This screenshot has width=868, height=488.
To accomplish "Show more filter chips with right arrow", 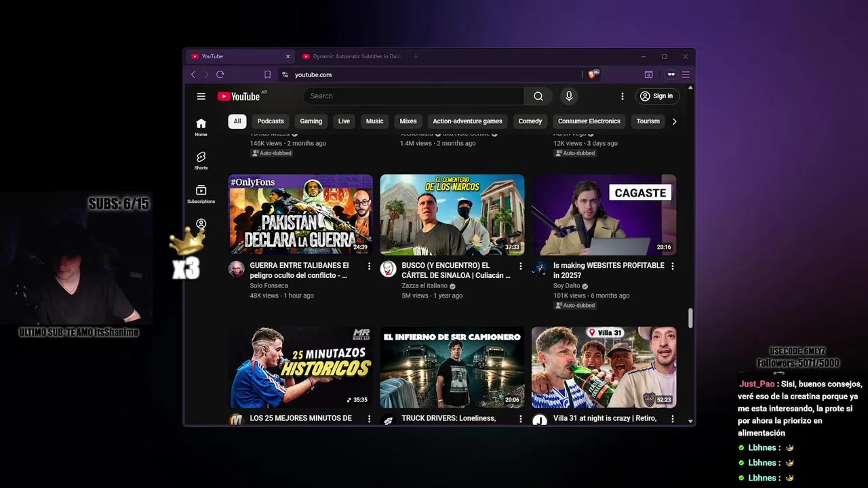I will pos(674,121).
